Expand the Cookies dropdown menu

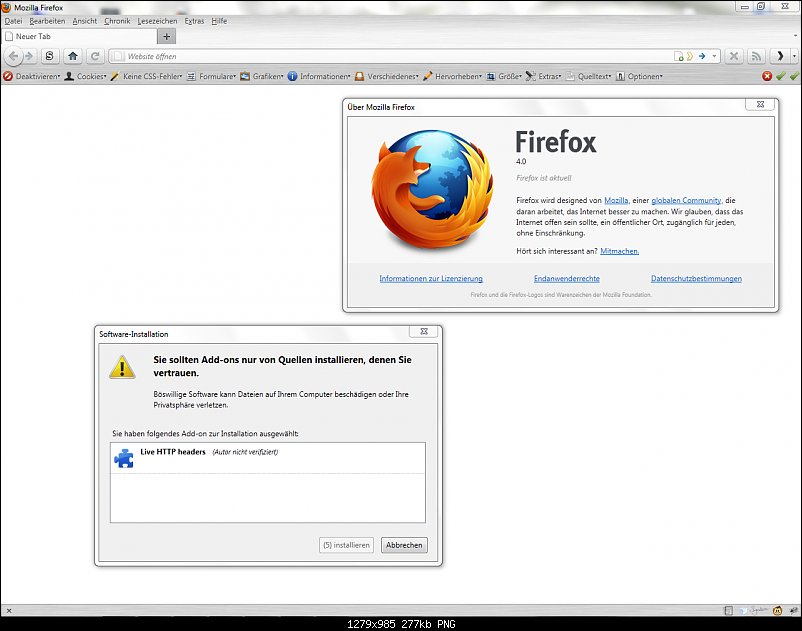tap(86, 76)
